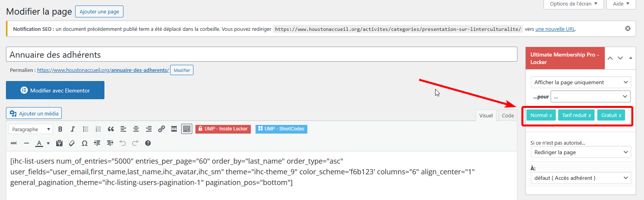Open the Options de l'écran menu

coord(574,4)
